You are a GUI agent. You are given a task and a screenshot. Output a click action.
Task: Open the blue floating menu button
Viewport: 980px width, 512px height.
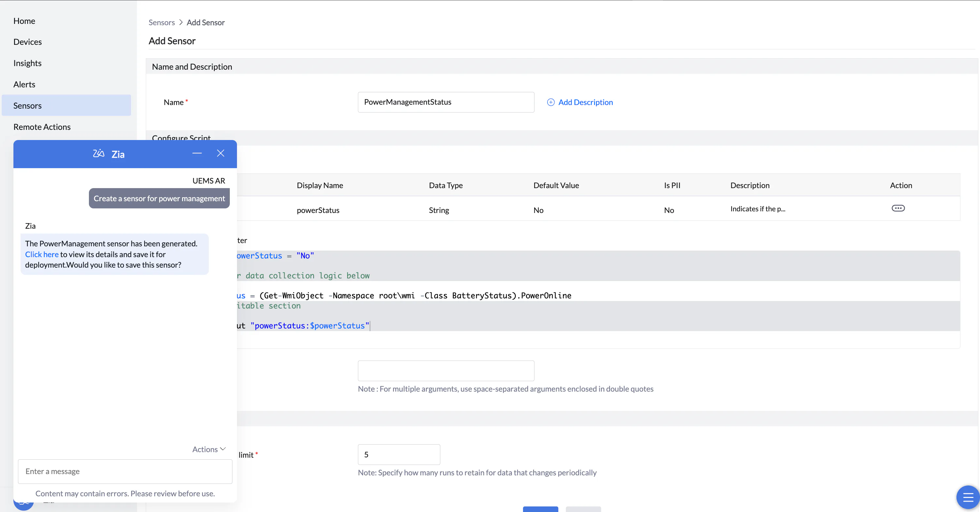pos(968,497)
